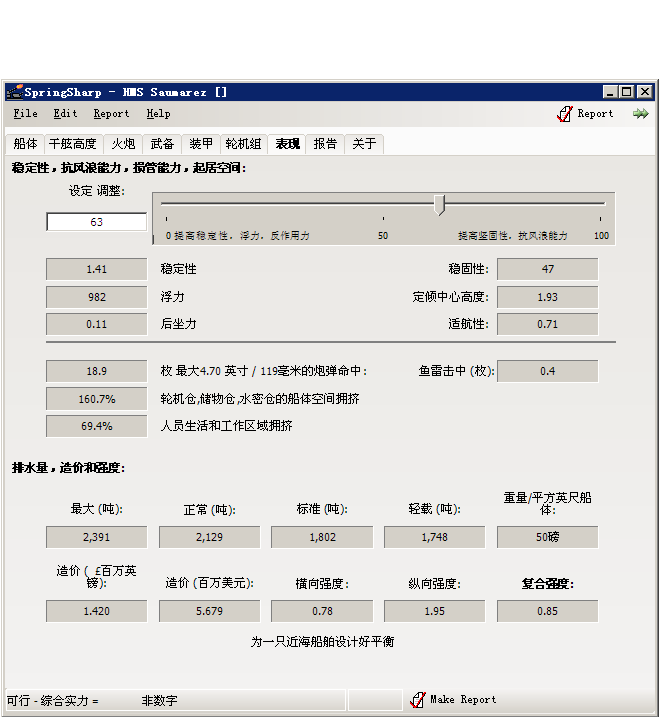This screenshot has width=659, height=718.
Task: Open the Edit menu
Action: tap(65, 114)
